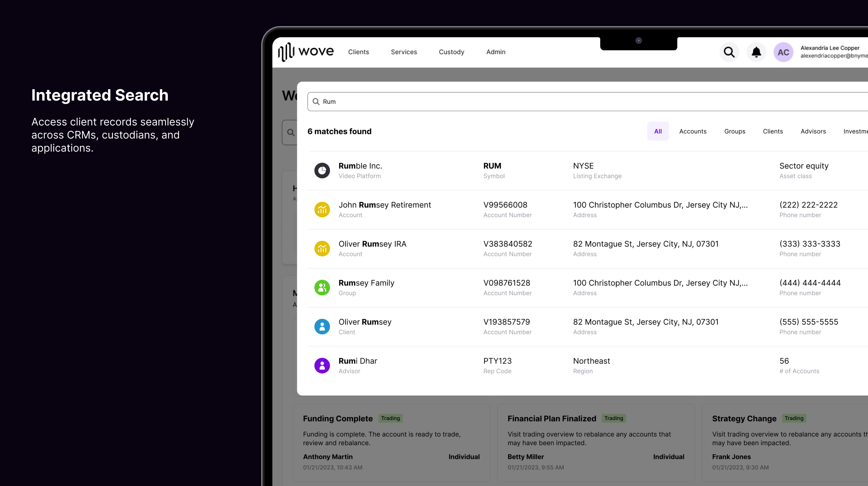Click the Rumble Inc. pie chart icon
Image resolution: width=868 pixels, height=486 pixels.
coord(322,170)
